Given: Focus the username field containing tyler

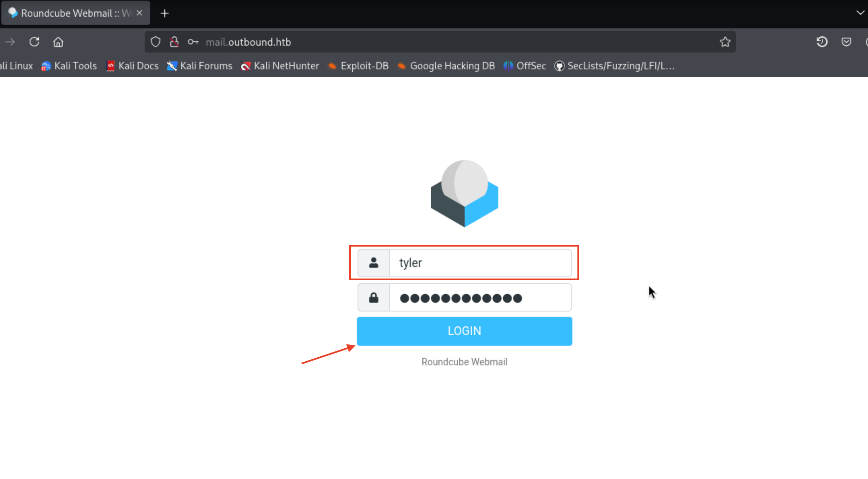Looking at the screenshot, I should 480,263.
